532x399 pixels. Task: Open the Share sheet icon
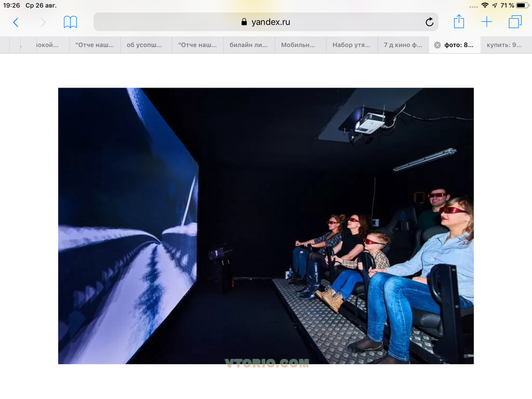(459, 22)
